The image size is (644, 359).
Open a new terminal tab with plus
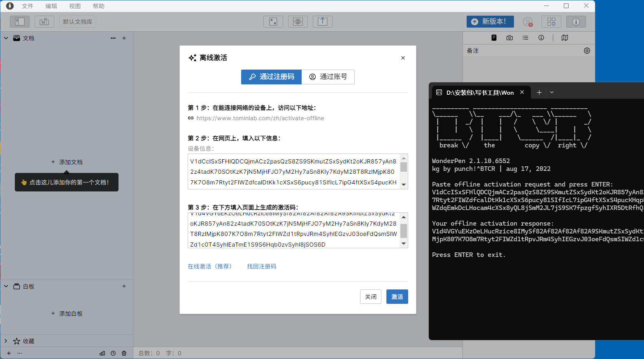[539, 93]
